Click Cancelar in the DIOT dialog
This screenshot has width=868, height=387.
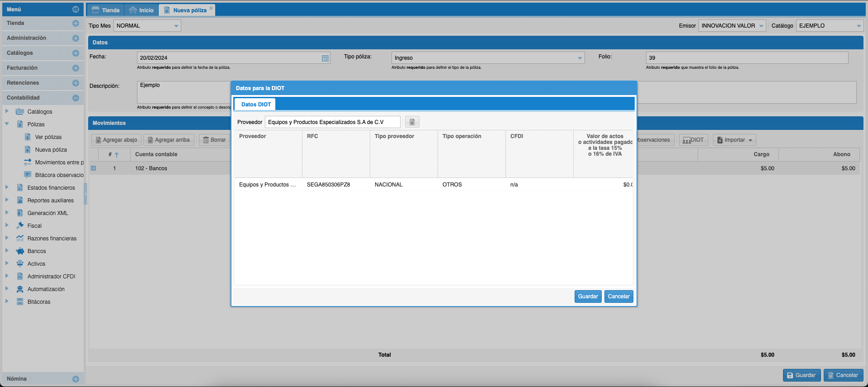click(618, 296)
